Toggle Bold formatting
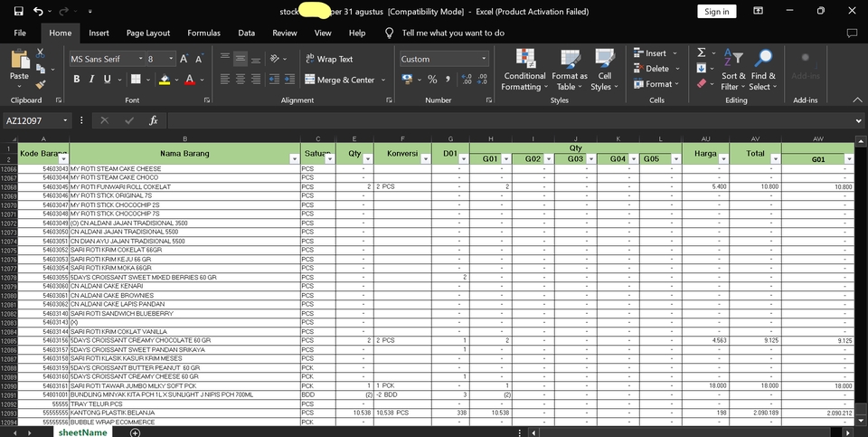The image size is (868, 437). [76, 80]
